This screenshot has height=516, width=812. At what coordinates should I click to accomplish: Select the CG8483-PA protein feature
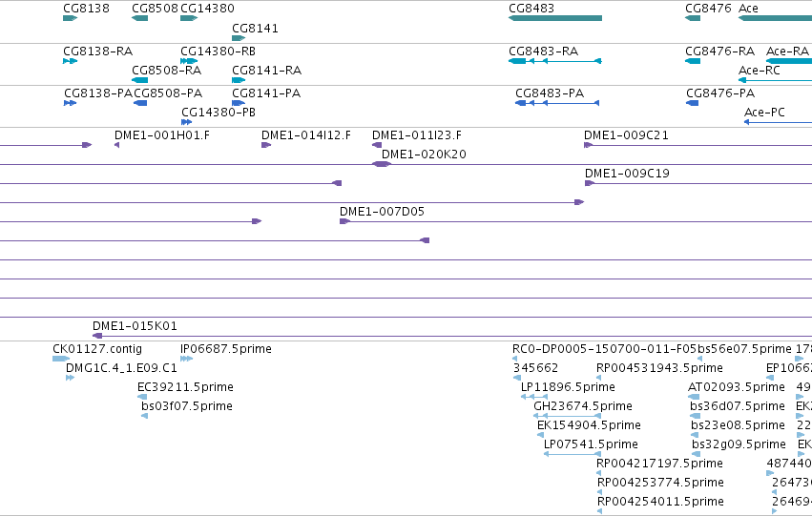coord(557,103)
